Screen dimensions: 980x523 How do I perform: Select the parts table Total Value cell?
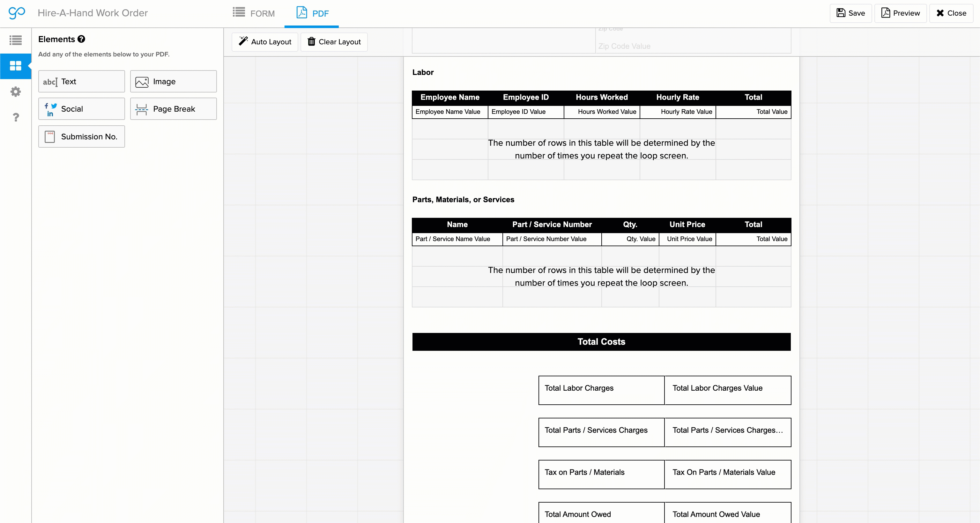pos(753,239)
